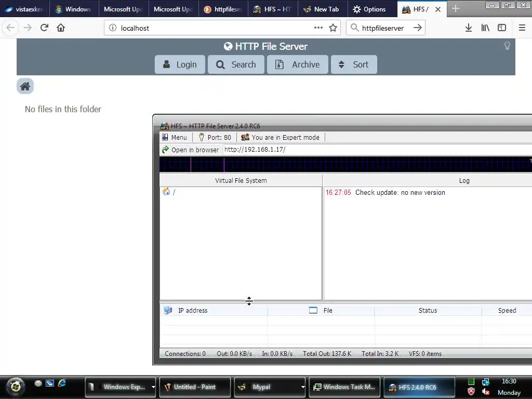Switch to Untitled - Paint in taskbar

click(x=195, y=387)
